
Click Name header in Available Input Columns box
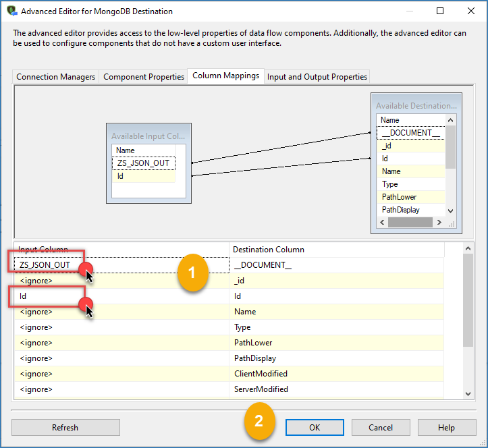[144, 150]
